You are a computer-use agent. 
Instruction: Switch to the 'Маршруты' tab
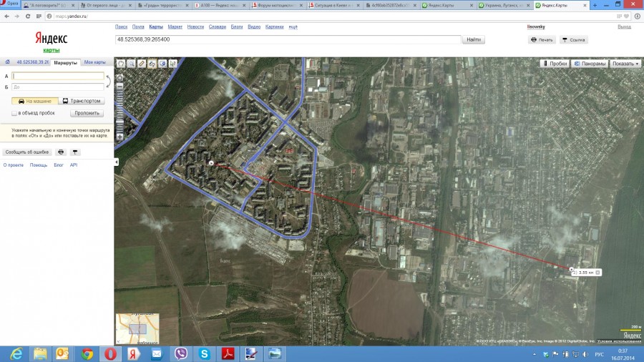point(65,62)
